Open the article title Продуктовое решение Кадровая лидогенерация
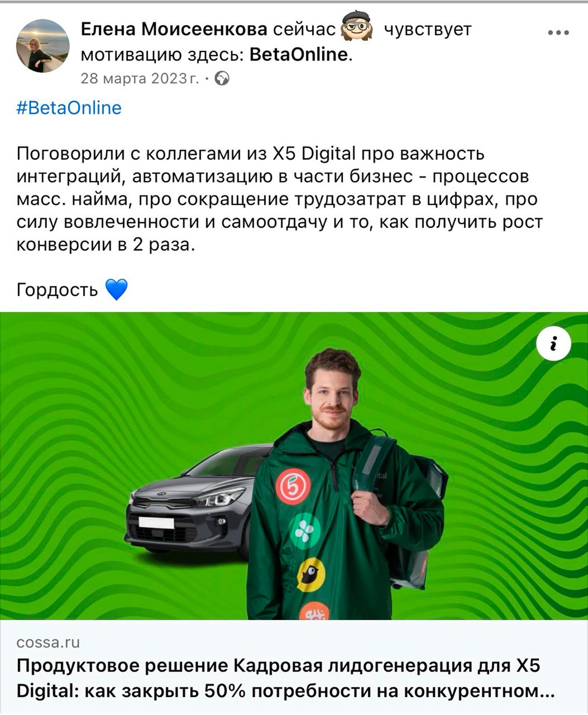Screen dimensions: 588x715 click(x=284, y=679)
